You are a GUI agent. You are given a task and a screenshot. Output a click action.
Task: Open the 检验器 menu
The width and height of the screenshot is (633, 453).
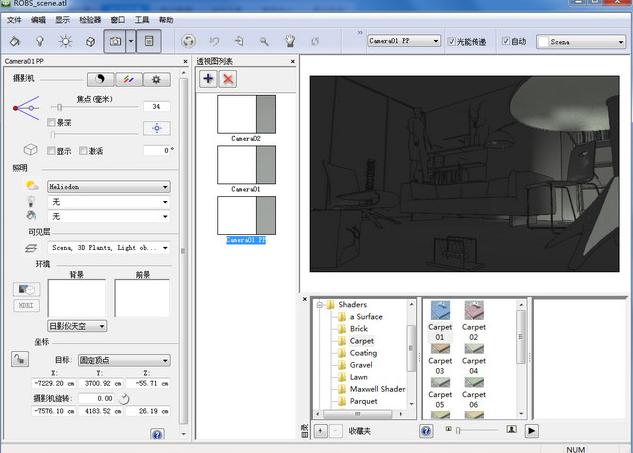(x=90, y=20)
